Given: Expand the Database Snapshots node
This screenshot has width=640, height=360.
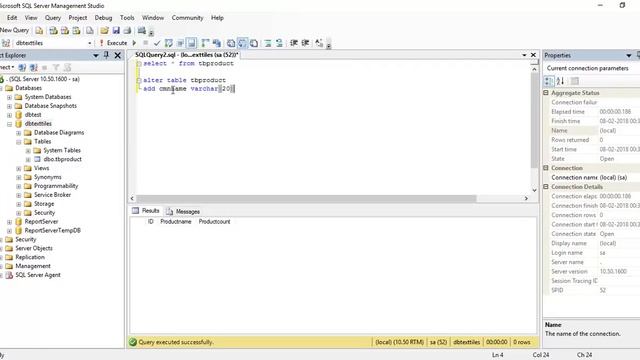Looking at the screenshot, I should click(x=9, y=106).
